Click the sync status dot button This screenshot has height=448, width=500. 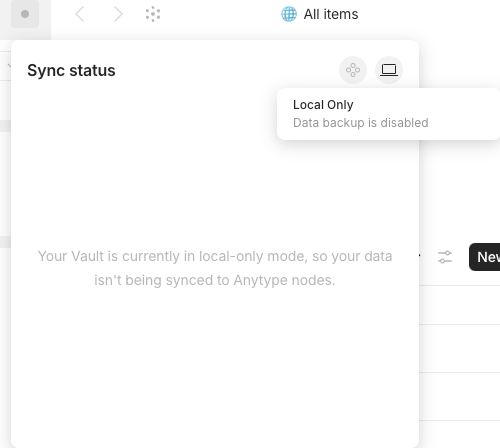tap(25, 14)
